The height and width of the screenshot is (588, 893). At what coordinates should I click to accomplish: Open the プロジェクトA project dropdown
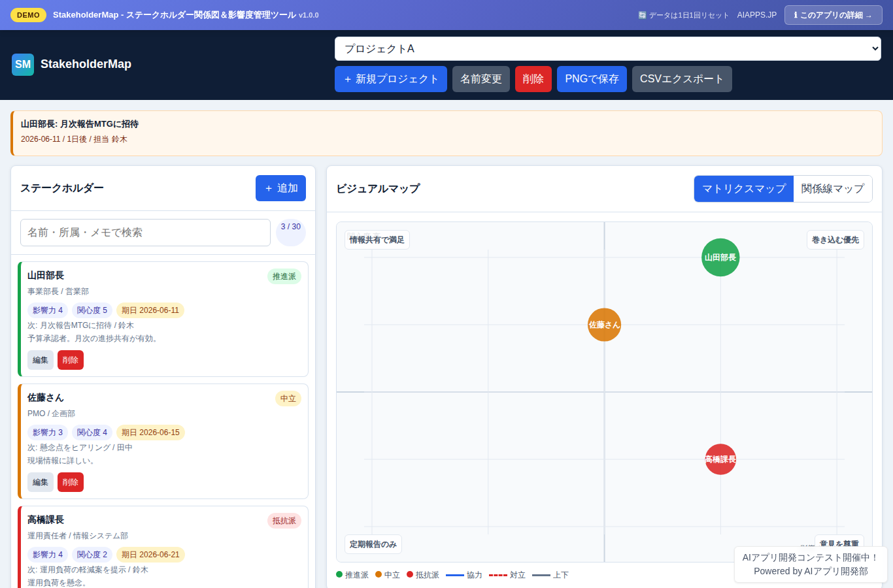(x=608, y=49)
